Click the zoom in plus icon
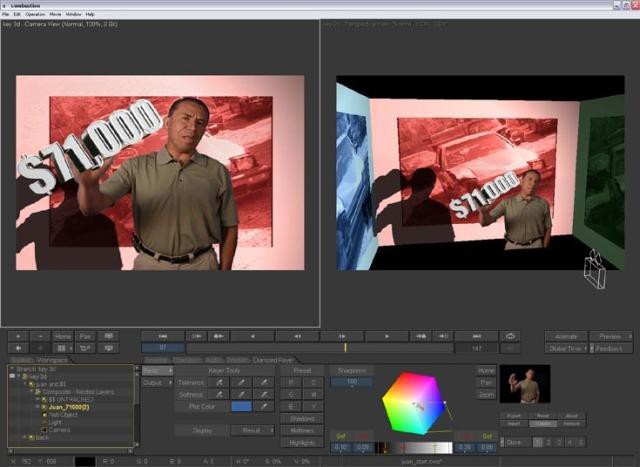The width and height of the screenshot is (640, 467). 17,336
